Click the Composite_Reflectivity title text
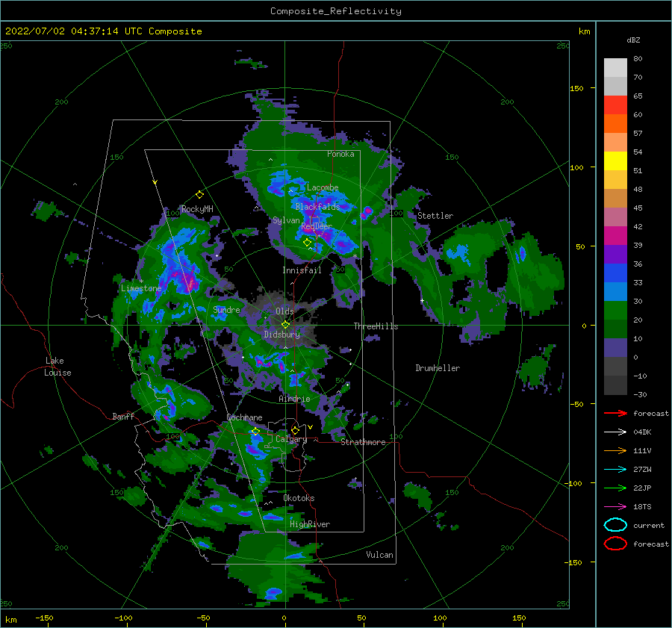 click(x=335, y=11)
